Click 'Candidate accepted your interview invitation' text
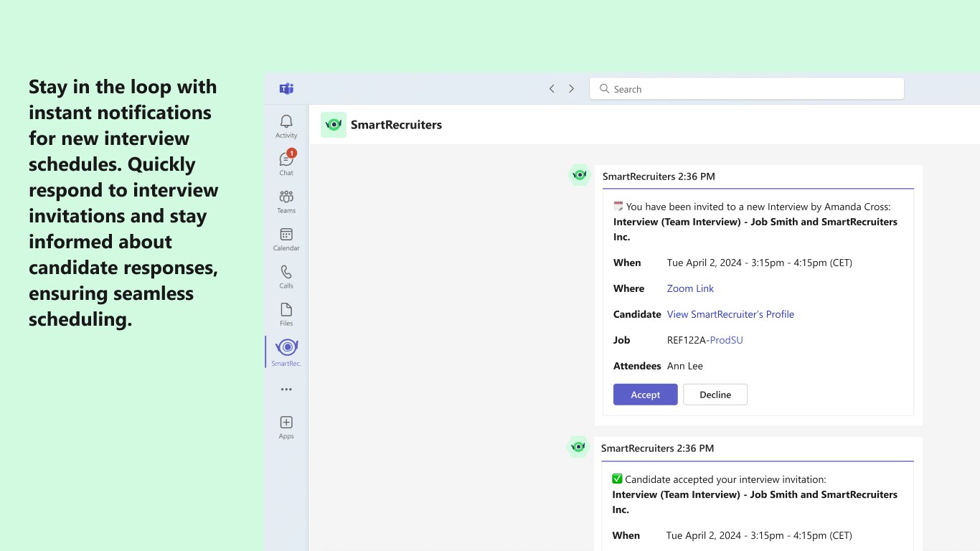This screenshot has height=551, width=980. point(725,479)
